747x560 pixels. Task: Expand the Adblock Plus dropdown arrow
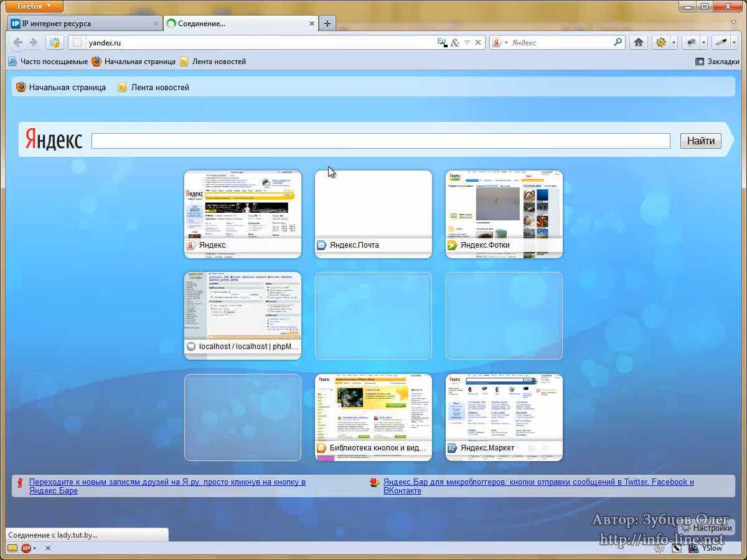click(x=34, y=548)
